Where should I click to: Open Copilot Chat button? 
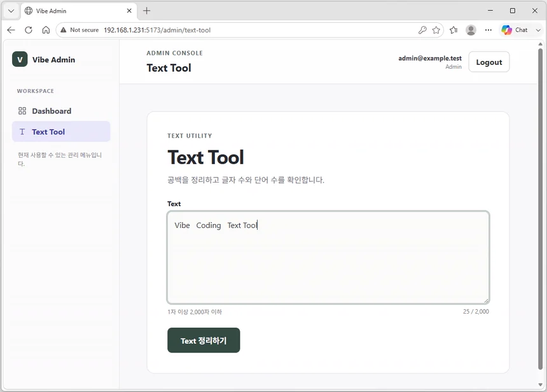(515, 30)
